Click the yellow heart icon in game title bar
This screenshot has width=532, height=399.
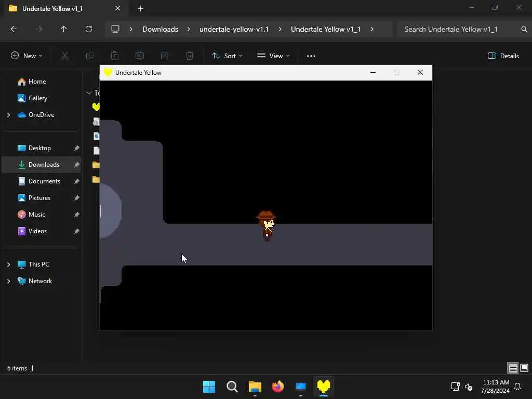[x=108, y=73]
